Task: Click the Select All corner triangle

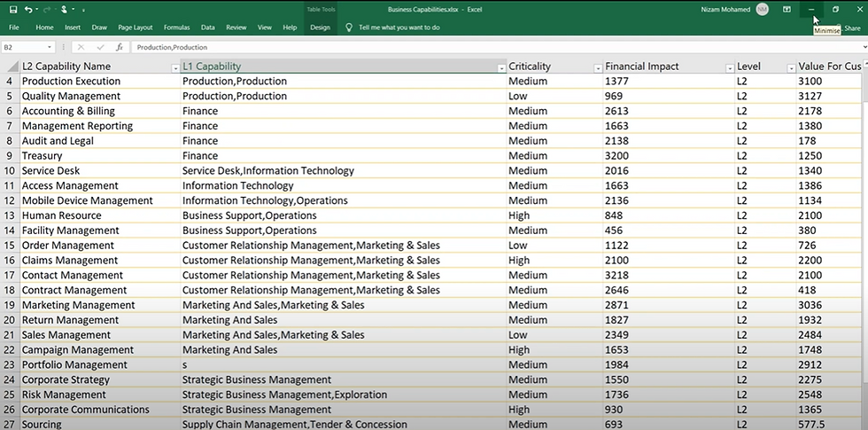Action: 12,66
